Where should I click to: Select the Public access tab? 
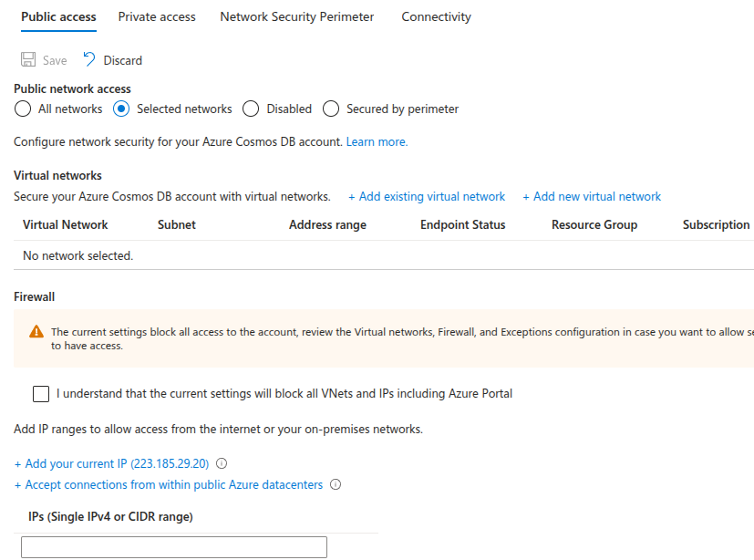(57, 16)
